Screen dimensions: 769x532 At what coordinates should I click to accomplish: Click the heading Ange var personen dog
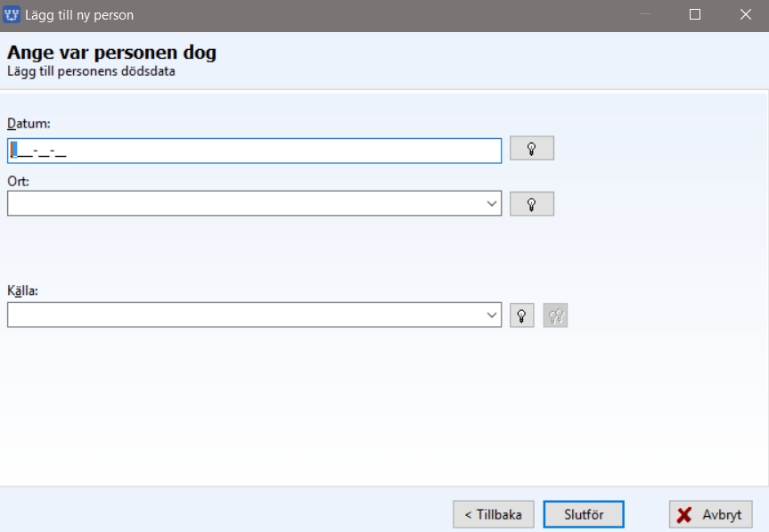(111, 53)
